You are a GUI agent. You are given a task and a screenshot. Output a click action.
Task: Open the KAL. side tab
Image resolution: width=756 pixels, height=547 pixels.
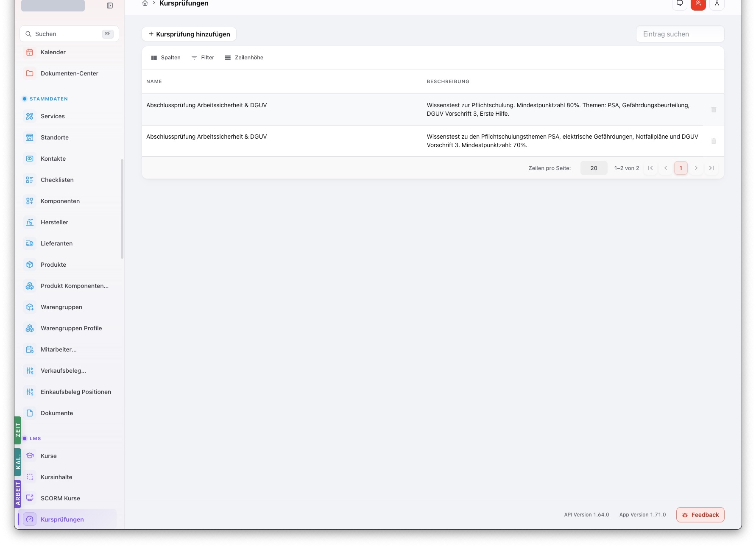[18, 462]
